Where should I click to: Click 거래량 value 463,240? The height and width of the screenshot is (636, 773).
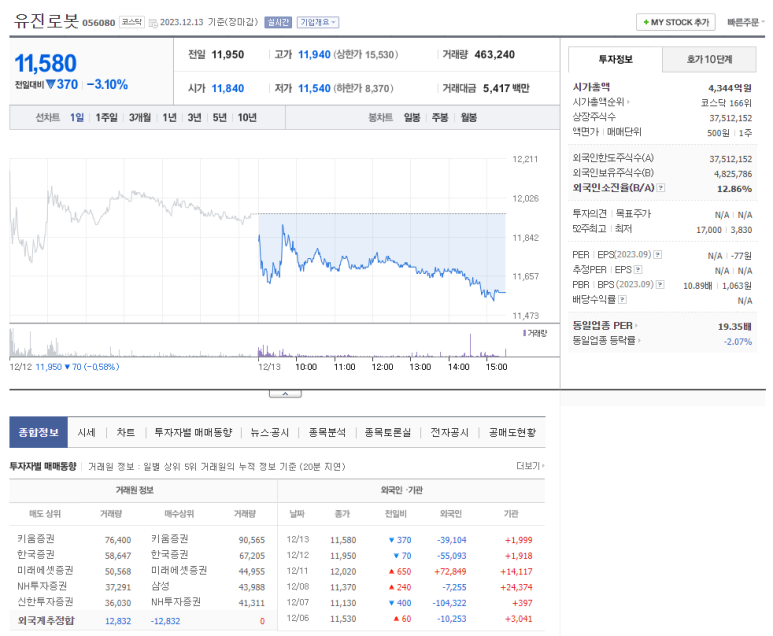494,55
